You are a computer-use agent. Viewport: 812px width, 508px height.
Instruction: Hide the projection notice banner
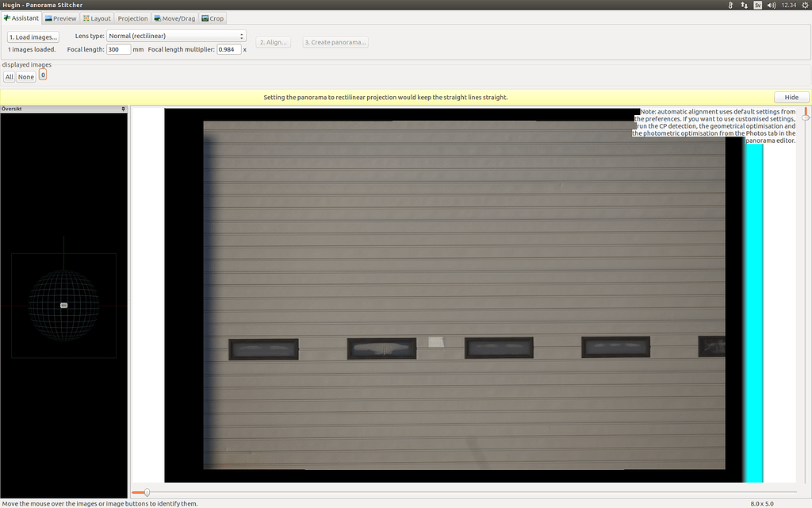tap(791, 96)
